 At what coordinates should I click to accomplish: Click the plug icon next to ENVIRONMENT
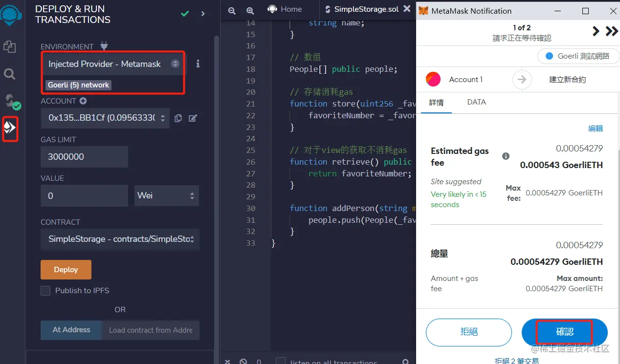(104, 46)
